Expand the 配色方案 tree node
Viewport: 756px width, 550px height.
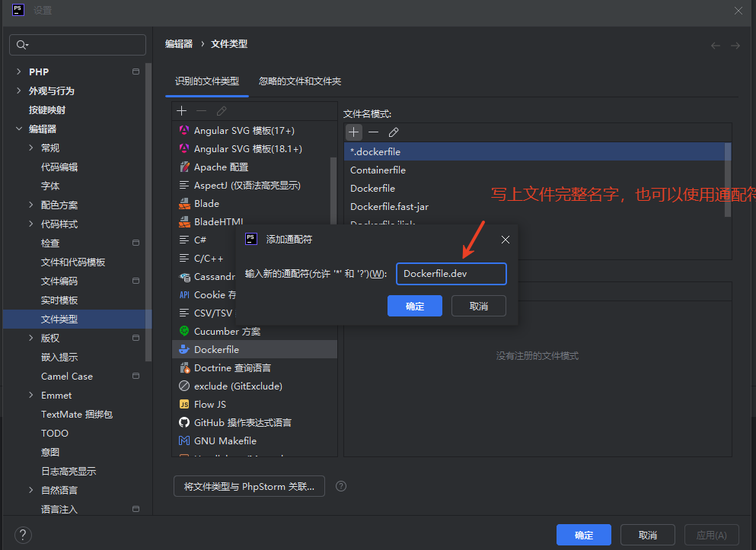[30, 205]
